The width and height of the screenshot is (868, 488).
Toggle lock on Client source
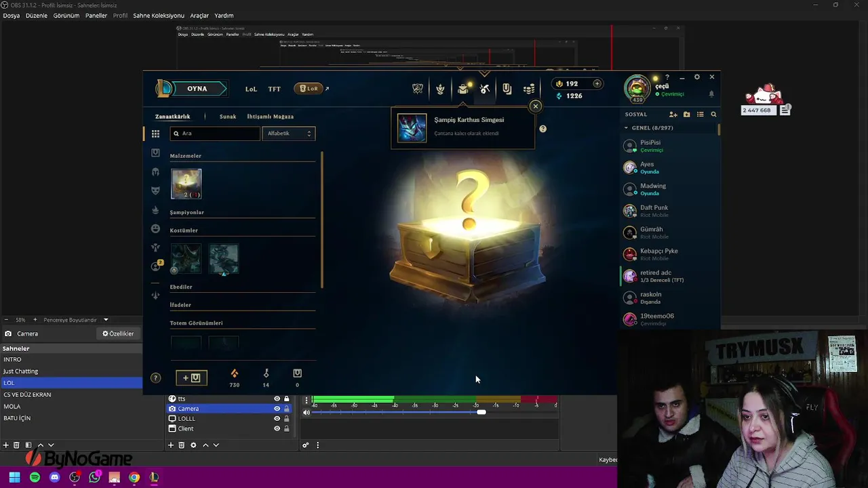pyautogui.click(x=286, y=428)
